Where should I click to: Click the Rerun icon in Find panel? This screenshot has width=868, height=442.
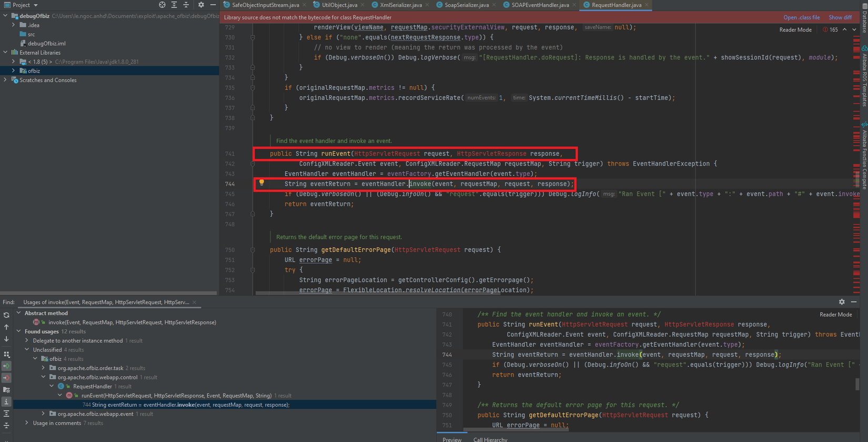(6, 315)
